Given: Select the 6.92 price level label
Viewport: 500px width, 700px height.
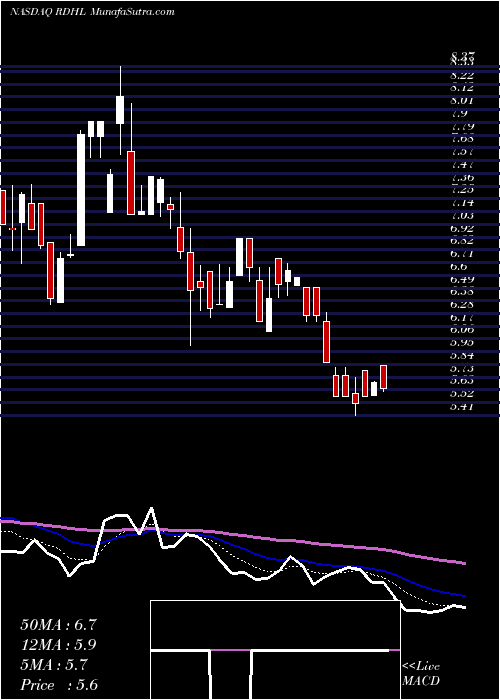Looking at the screenshot, I should click(462, 228).
